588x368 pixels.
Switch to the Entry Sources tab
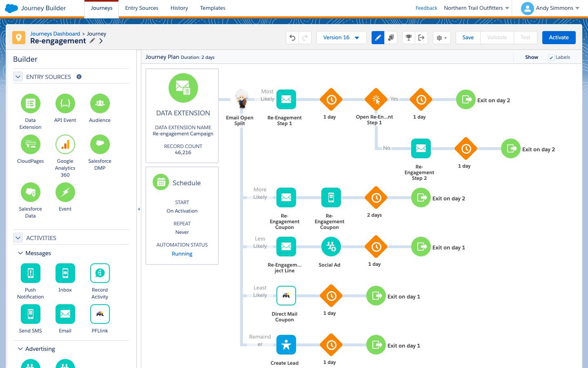tap(142, 8)
